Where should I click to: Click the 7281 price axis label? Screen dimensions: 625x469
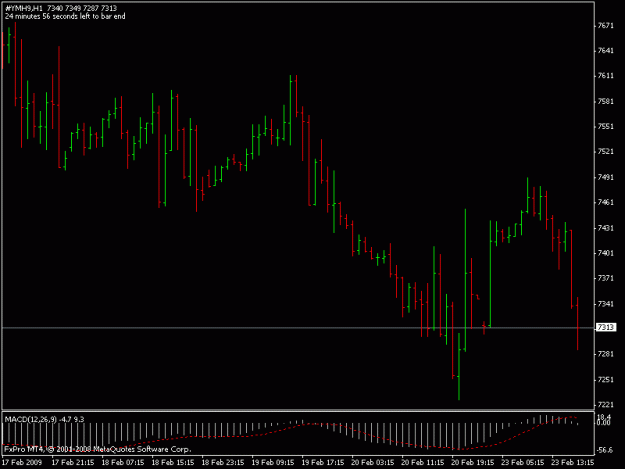[605, 354]
